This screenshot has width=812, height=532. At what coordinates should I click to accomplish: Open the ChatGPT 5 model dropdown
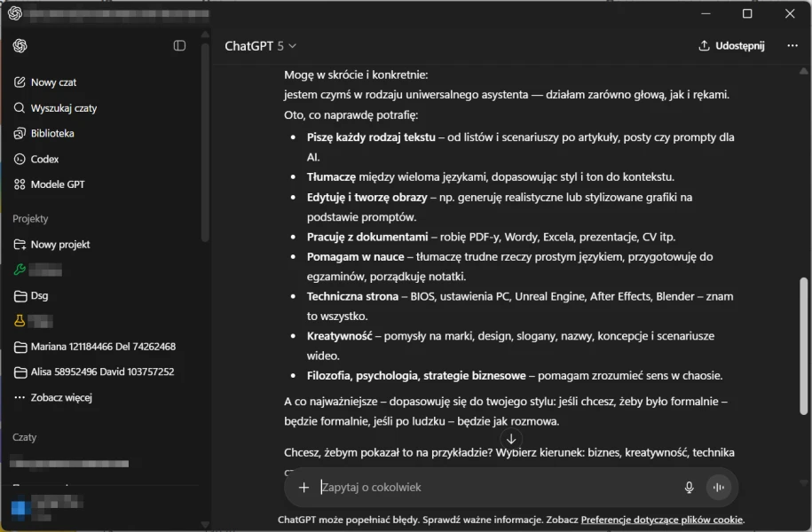[x=260, y=46]
